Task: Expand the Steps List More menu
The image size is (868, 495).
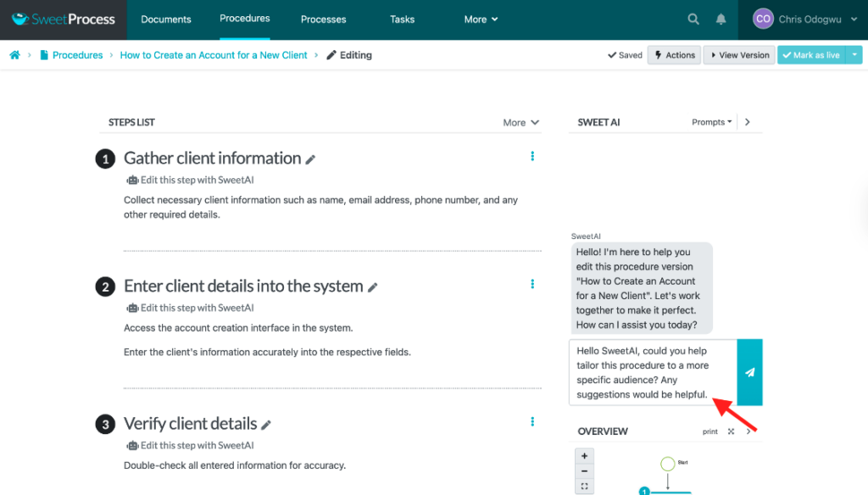Action: pos(520,122)
